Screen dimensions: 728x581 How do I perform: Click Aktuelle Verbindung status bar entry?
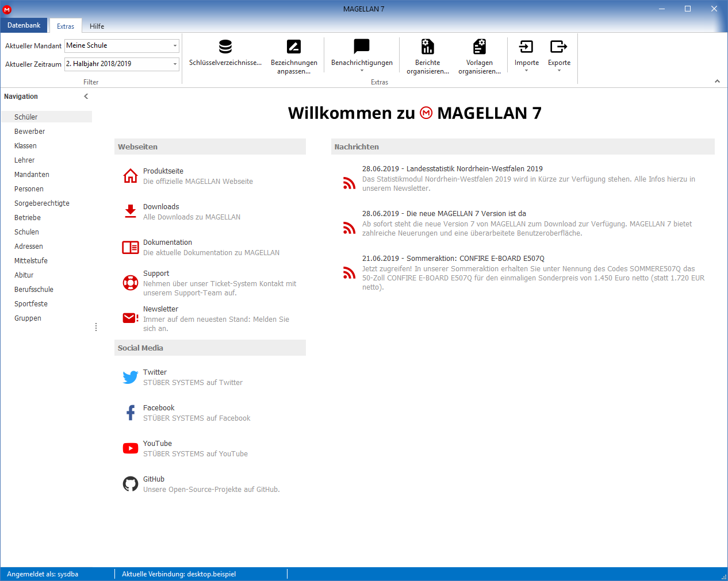click(179, 574)
